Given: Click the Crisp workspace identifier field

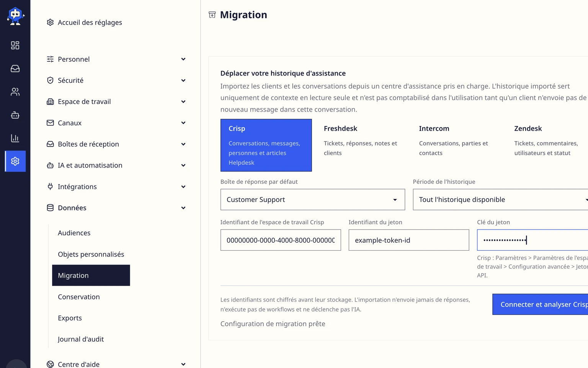Looking at the screenshot, I should (x=281, y=240).
